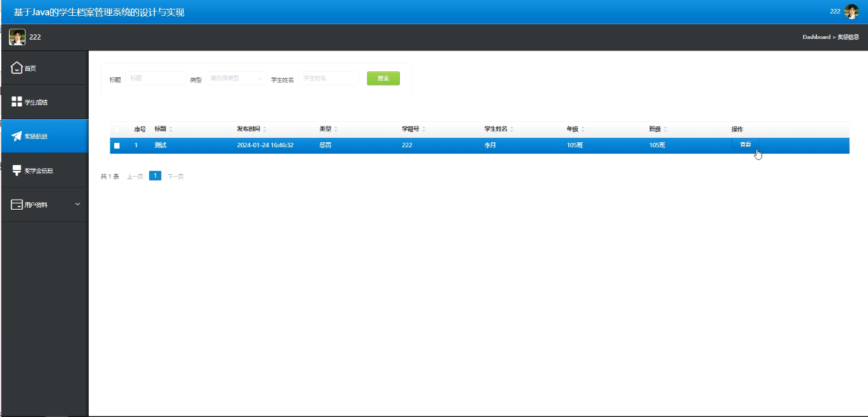The height and width of the screenshot is (417, 868).
Task: Click 查看 on the 测试 row
Action: 745,145
